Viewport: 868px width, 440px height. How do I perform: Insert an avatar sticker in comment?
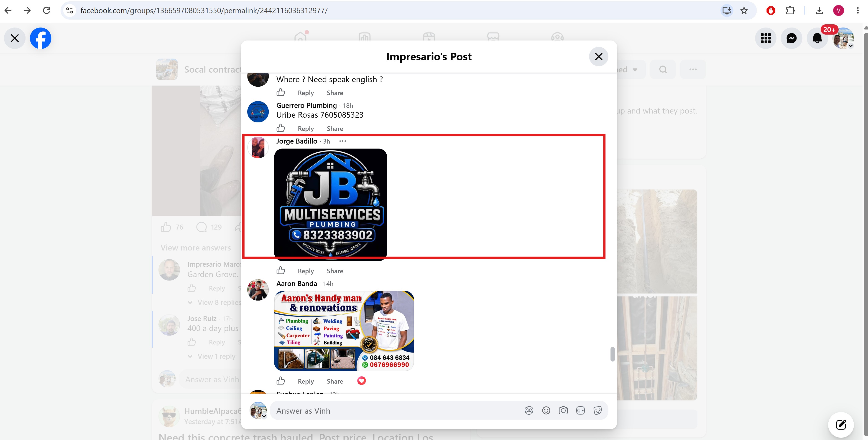(x=529, y=411)
